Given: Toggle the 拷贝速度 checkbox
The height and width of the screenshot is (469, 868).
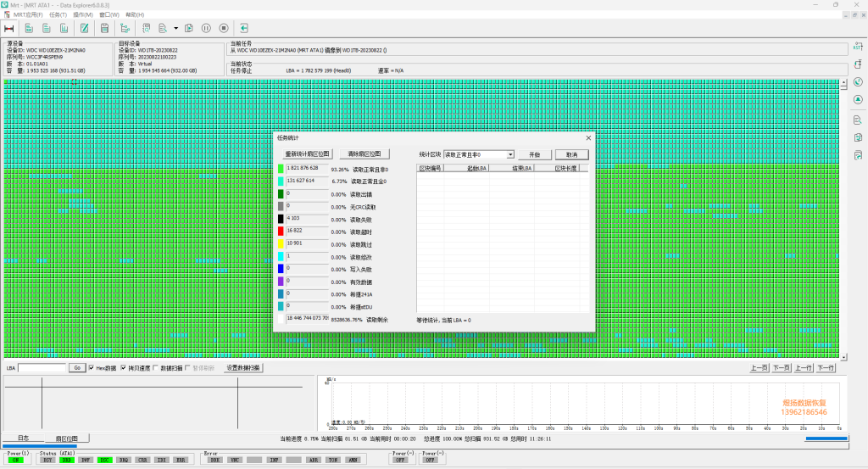Looking at the screenshot, I should pyautogui.click(x=124, y=368).
